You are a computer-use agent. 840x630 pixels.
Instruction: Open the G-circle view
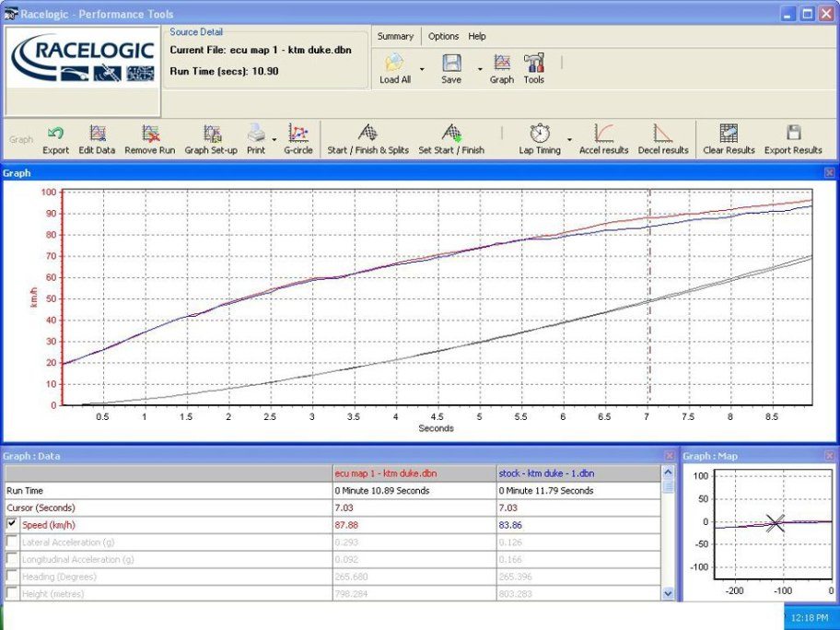(297, 134)
